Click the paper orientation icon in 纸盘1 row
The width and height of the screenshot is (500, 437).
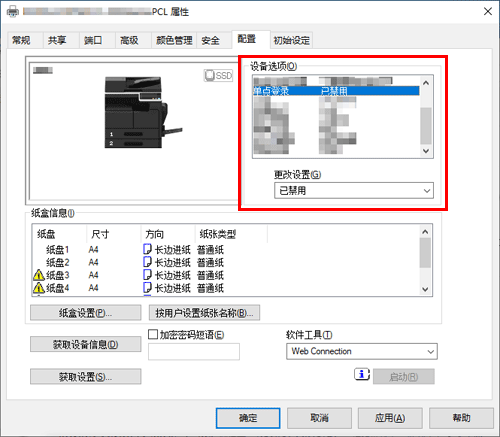click(x=147, y=249)
